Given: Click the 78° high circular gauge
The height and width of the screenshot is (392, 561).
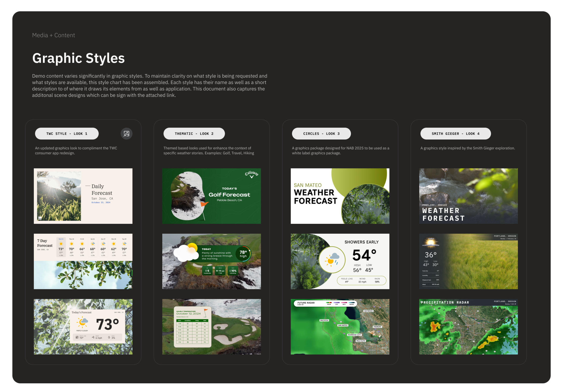Looking at the screenshot, I should (243, 254).
